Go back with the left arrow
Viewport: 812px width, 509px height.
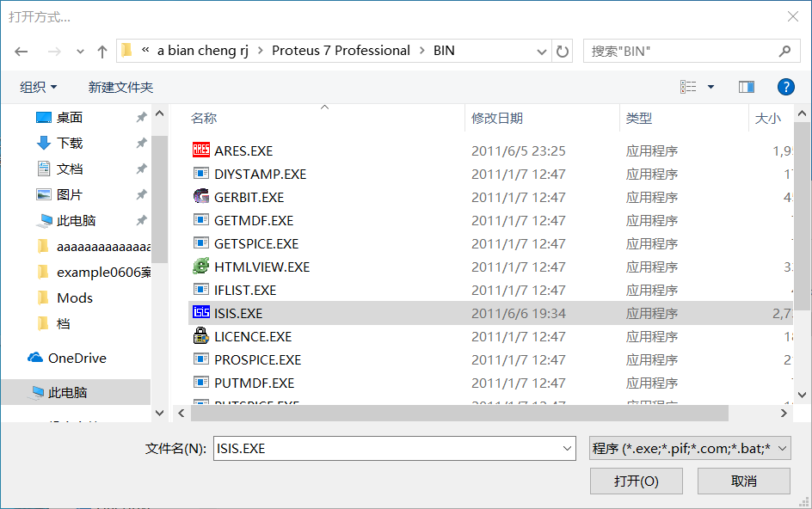click(x=22, y=52)
